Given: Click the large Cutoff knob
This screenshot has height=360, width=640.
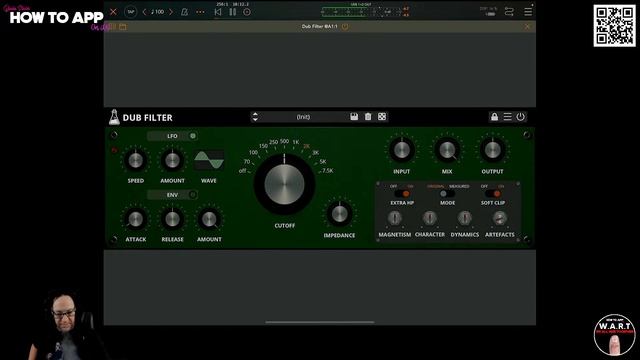Looking at the screenshot, I should click(x=284, y=184).
